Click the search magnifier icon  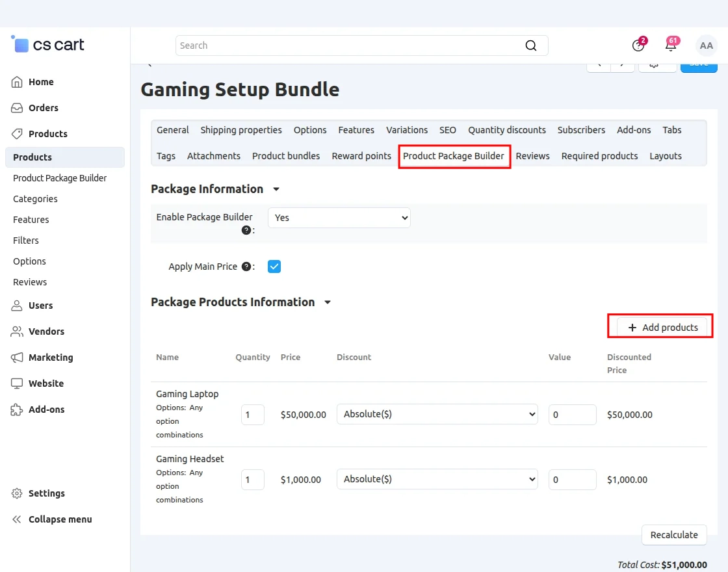pyautogui.click(x=530, y=45)
